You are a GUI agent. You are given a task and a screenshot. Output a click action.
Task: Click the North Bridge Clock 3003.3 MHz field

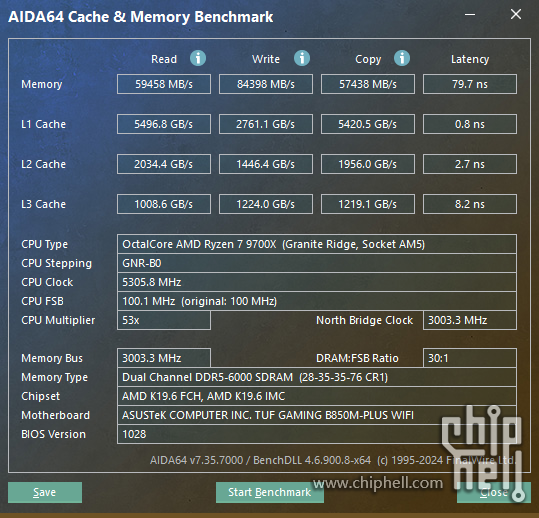470,320
